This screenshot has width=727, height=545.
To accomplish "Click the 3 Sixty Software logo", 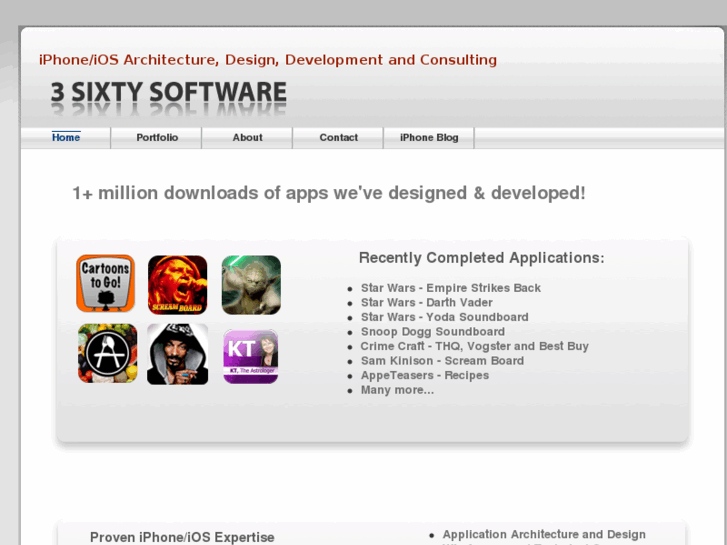I will pyautogui.click(x=168, y=94).
